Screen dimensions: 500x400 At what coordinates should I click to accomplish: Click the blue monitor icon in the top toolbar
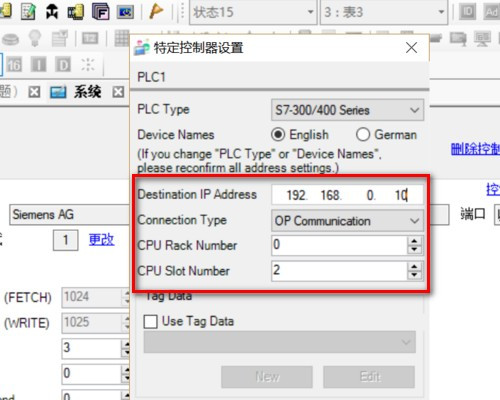(125, 12)
